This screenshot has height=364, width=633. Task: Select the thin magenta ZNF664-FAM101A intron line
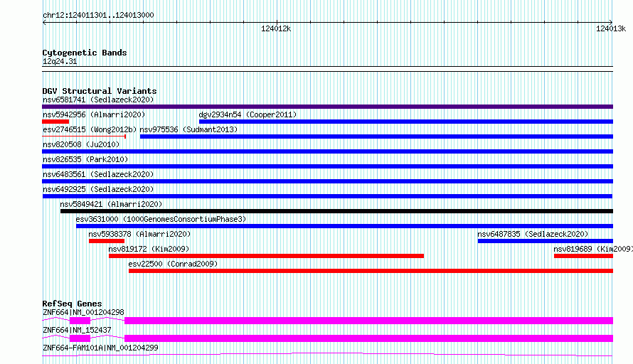(327, 354)
